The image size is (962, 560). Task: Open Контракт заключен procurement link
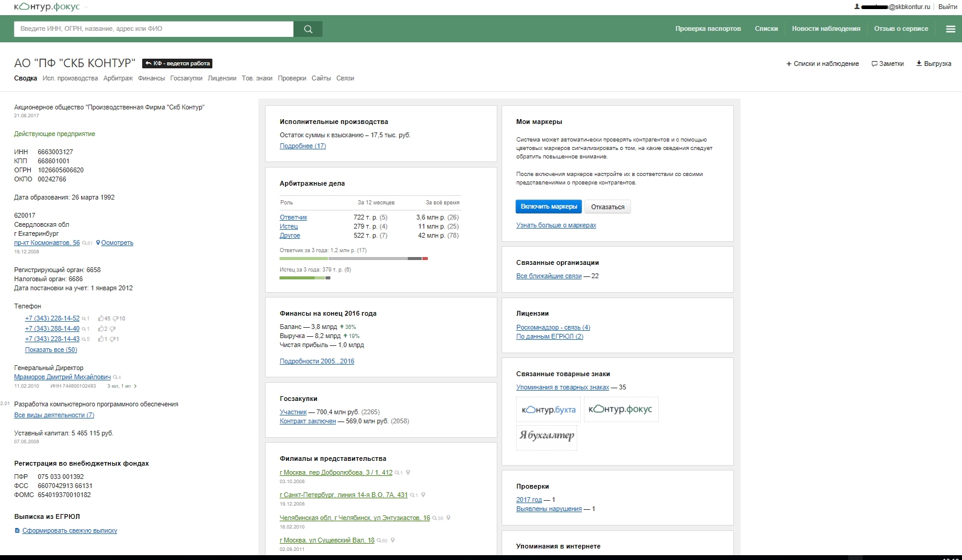click(307, 421)
